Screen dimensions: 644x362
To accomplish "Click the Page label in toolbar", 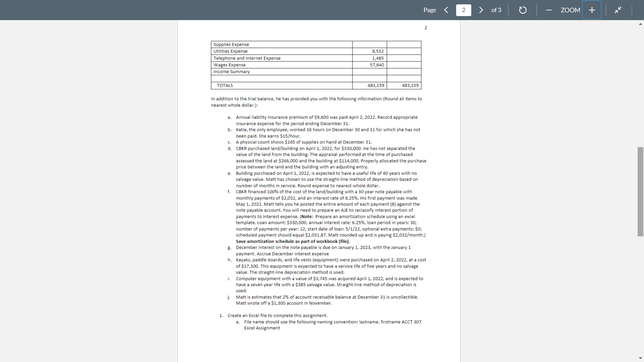I will 430,10.
